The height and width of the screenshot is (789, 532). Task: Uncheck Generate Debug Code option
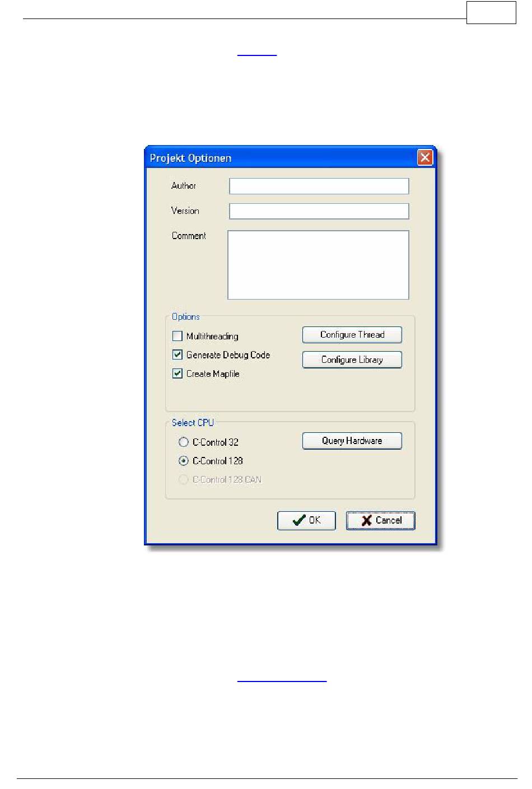pos(178,354)
